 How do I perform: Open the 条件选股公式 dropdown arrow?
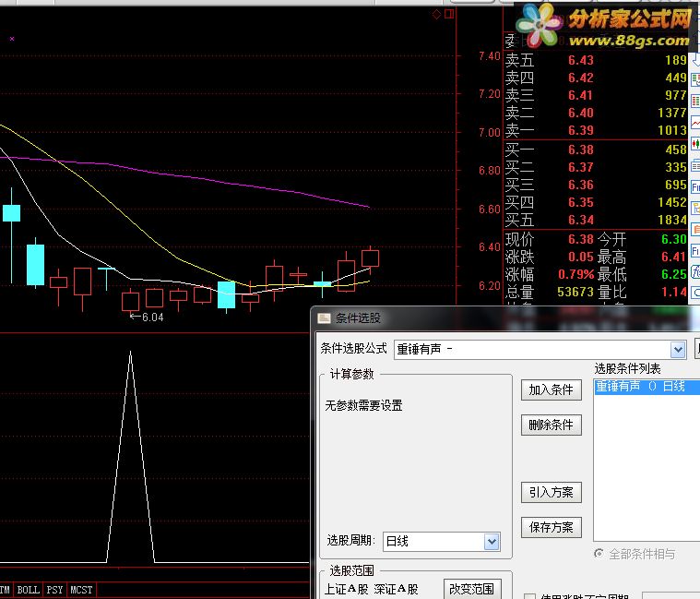[x=678, y=349]
